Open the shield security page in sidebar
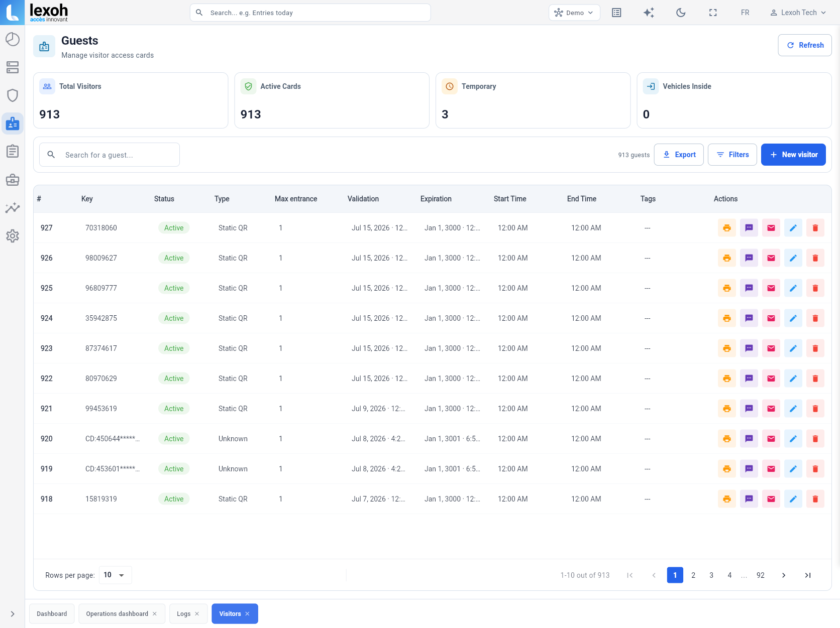The width and height of the screenshot is (840, 628). click(13, 95)
